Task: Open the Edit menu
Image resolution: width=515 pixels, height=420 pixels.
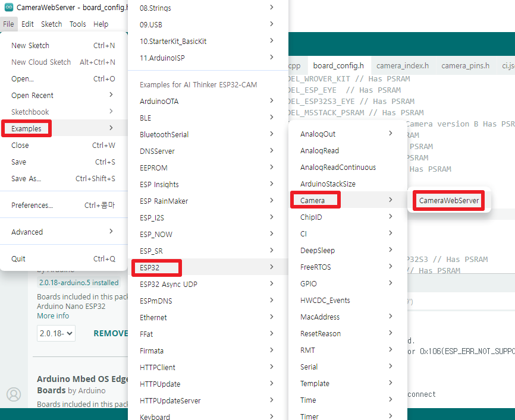Action: [27, 24]
